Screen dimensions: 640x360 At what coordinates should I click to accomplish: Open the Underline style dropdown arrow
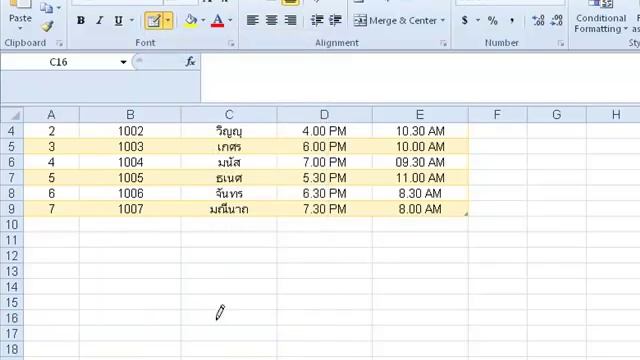coord(132,20)
